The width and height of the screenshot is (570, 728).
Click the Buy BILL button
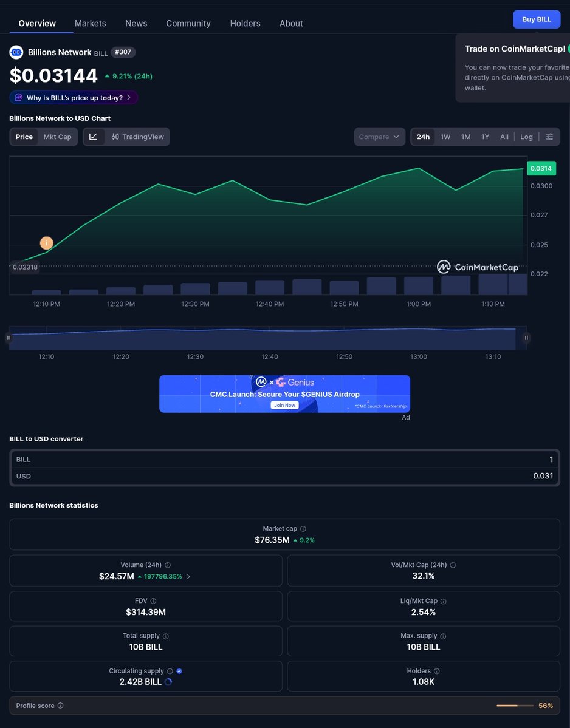pyautogui.click(x=537, y=19)
